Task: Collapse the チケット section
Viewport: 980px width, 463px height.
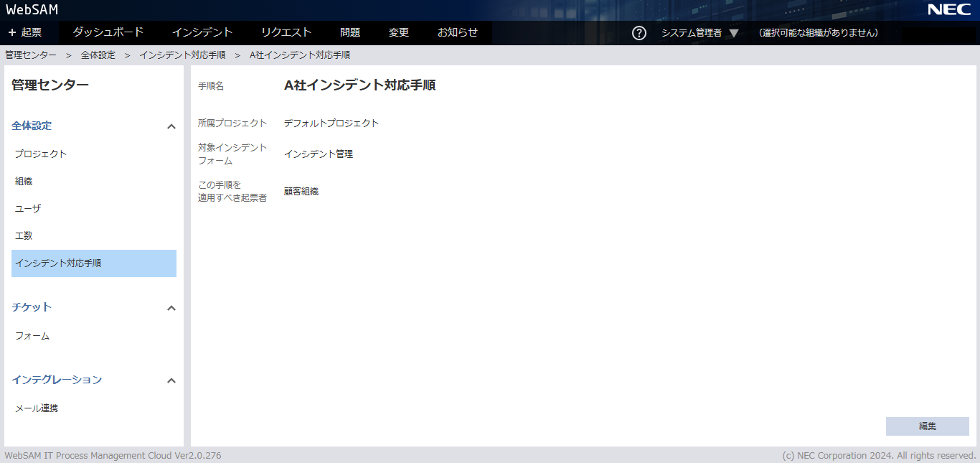Action: [x=171, y=308]
